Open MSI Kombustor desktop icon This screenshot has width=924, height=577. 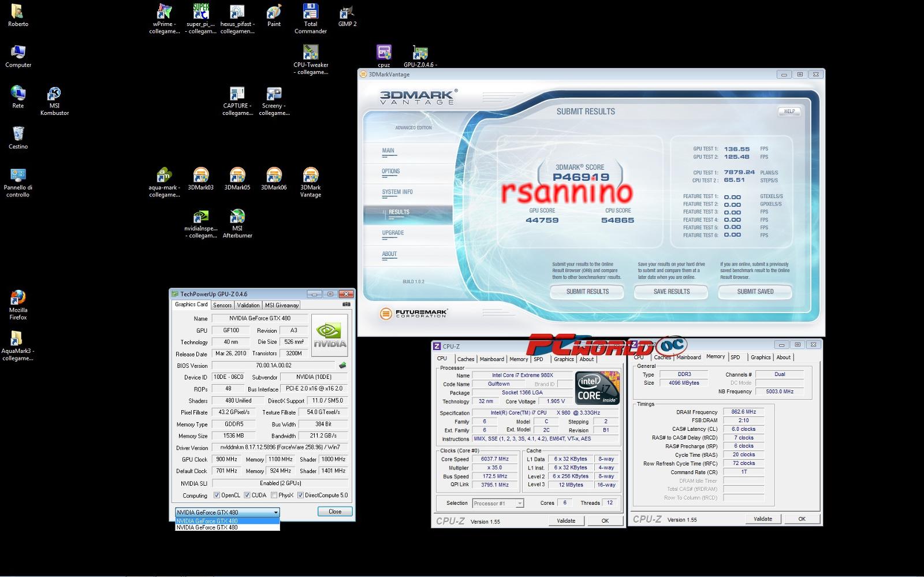54,101
